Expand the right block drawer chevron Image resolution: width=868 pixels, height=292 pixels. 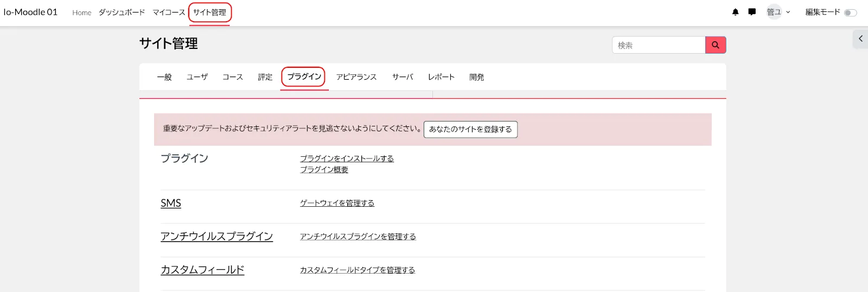pyautogui.click(x=860, y=39)
